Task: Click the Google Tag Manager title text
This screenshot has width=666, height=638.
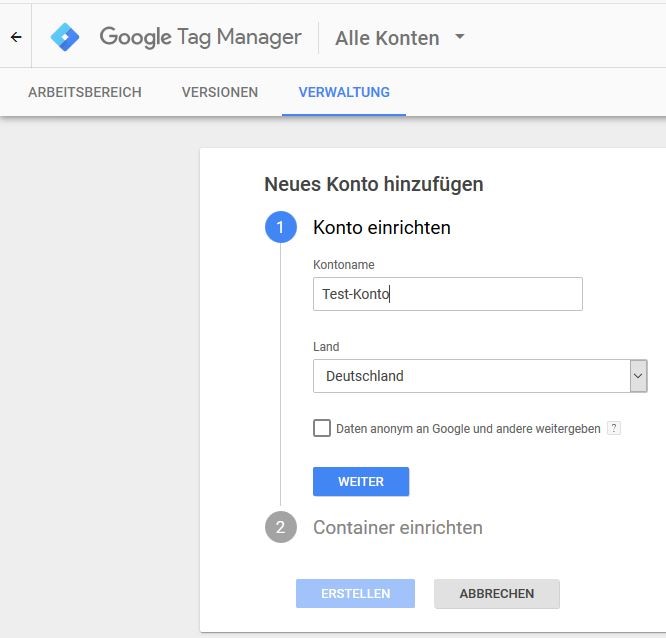Action: 200,37
